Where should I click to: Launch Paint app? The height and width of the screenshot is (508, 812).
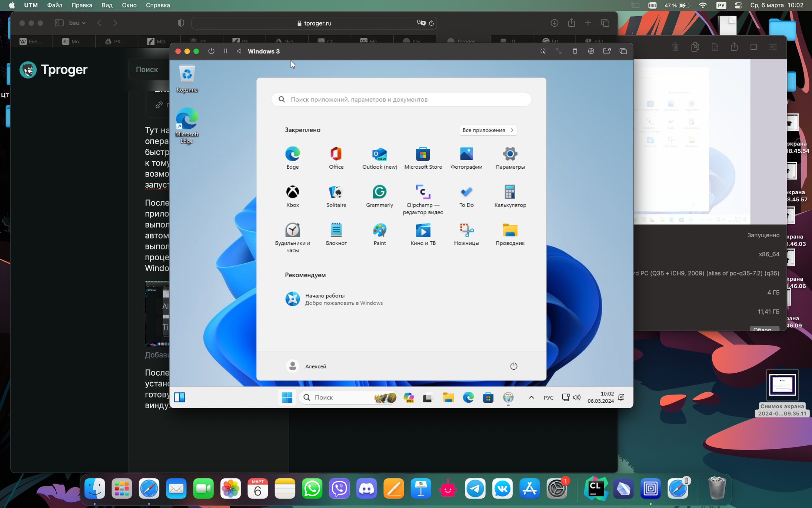click(x=379, y=234)
